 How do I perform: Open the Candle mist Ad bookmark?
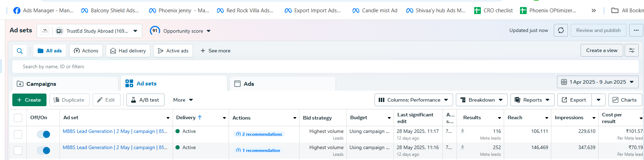[375, 11]
